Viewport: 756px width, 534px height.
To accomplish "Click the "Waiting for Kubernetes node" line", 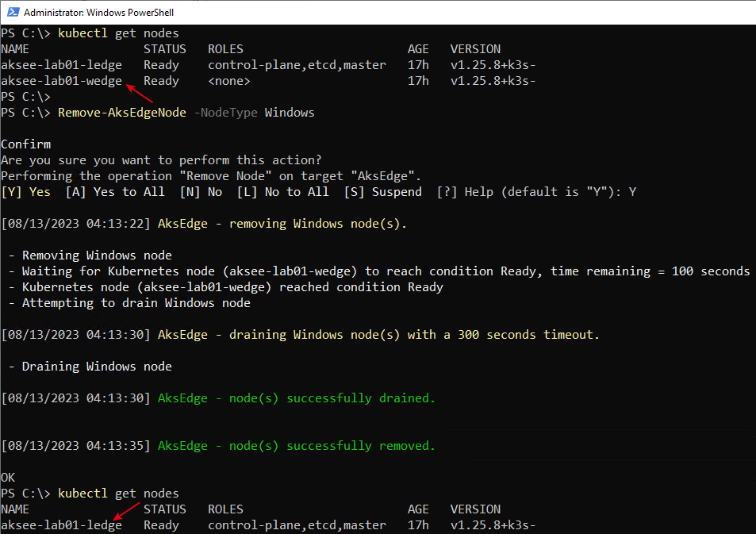I will [x=379, y=271].
